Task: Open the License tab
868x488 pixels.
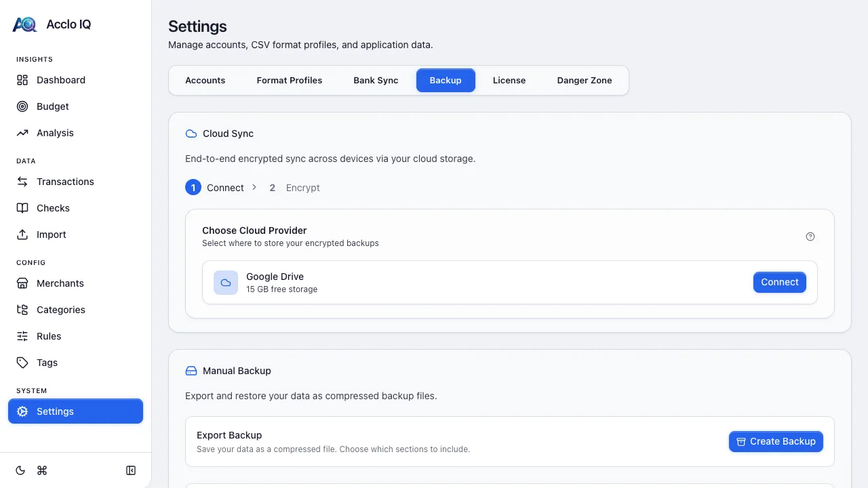Action: click(509, 80)
